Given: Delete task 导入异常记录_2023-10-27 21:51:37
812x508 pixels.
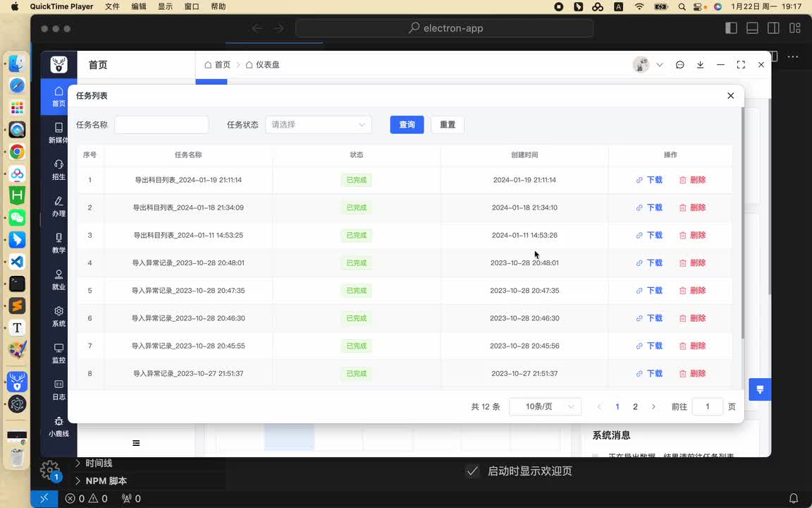Looking at the screenshot, I should [692, 373].
